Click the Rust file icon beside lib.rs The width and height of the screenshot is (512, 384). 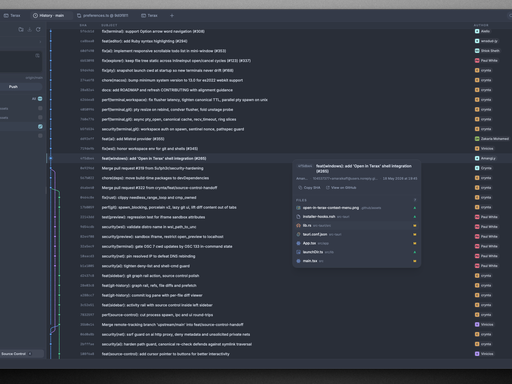click(298, 226)
